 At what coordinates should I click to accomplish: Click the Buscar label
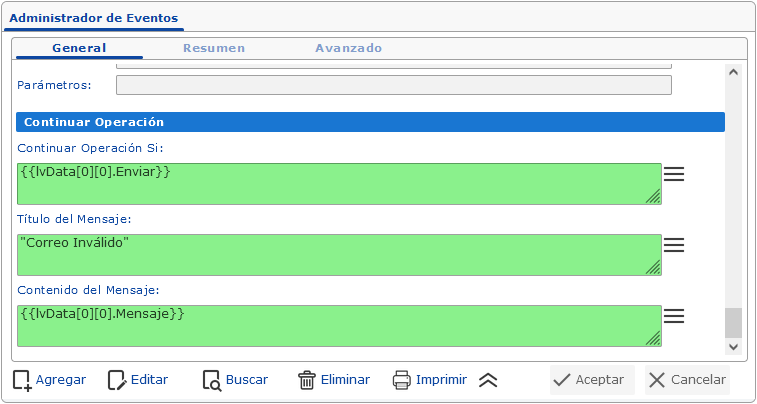[247, 380]
